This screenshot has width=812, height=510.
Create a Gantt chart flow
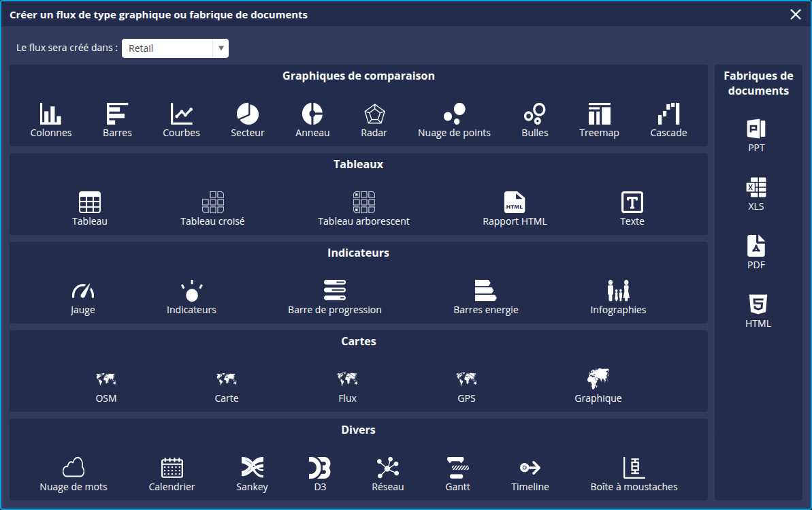point(458,474)
